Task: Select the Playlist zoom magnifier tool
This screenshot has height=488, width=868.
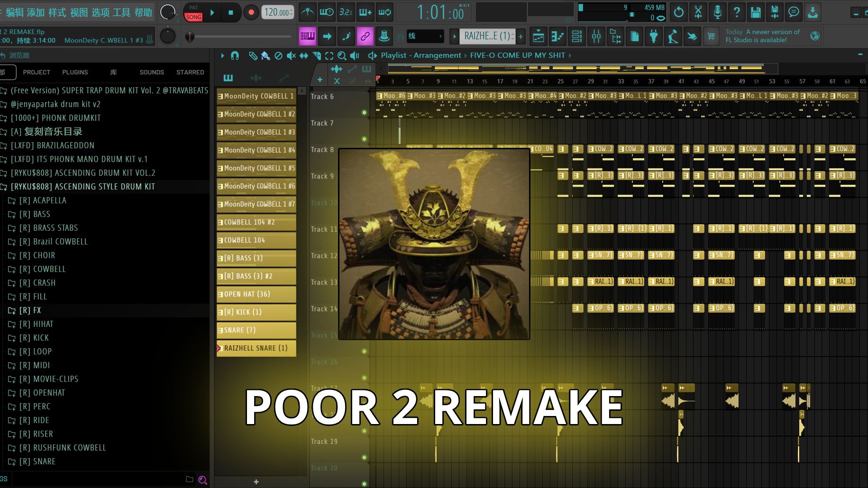Action: pos(342,56)
